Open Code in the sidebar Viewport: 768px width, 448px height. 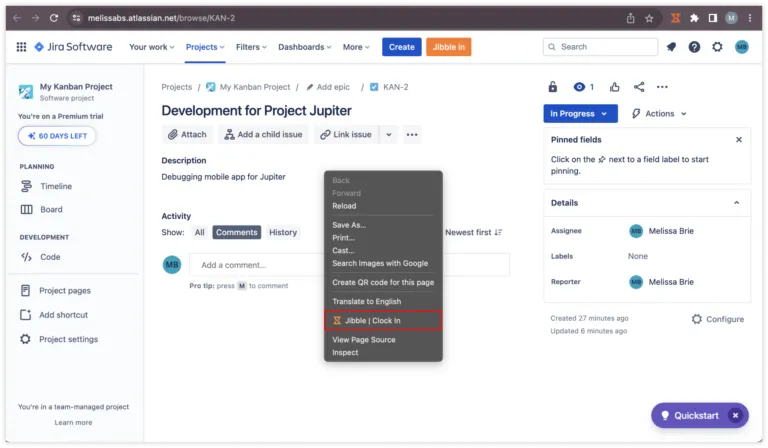point(50,257)
